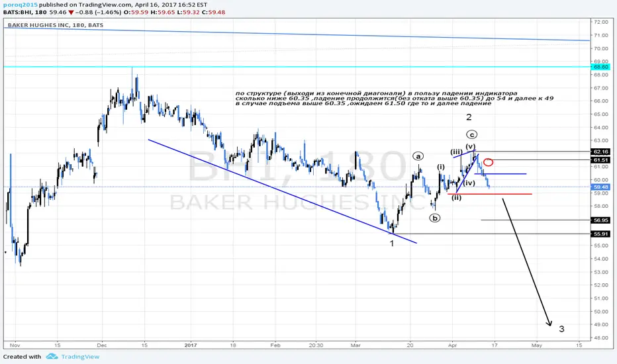Screen dimensions: 617x364
Task: Click the circled 'b' wave label
Action: (435, 218)
